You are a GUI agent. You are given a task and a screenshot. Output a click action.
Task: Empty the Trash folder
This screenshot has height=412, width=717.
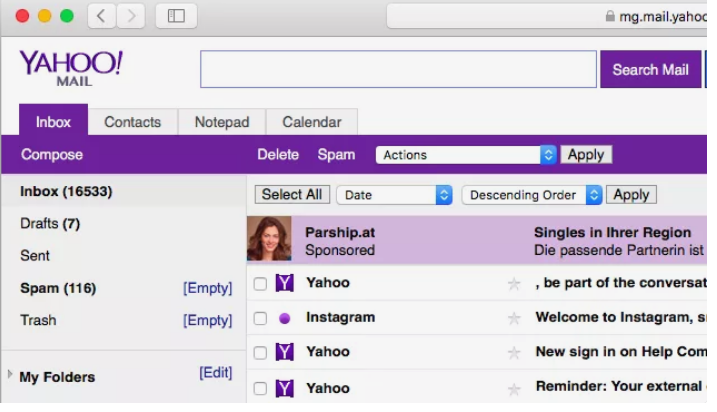pos(208,320)
